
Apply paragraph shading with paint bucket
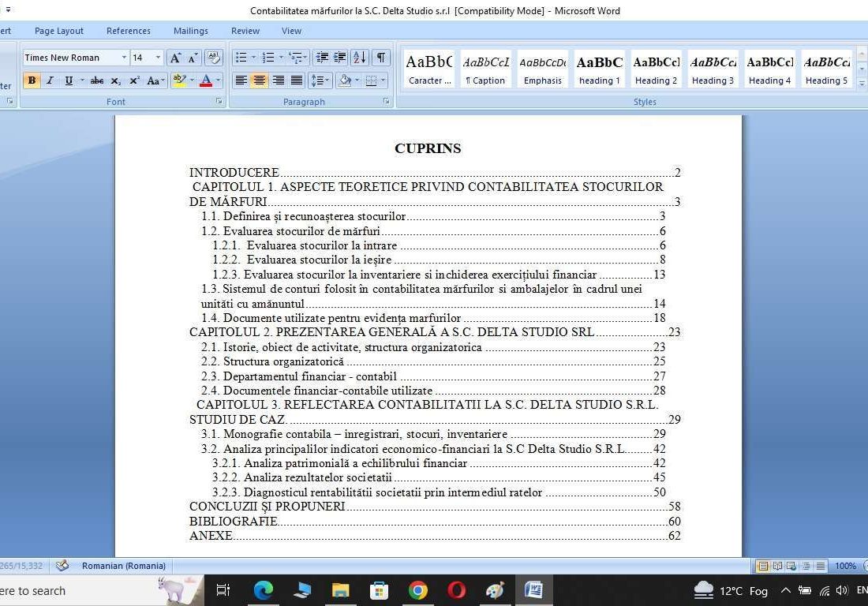pyautogui.click(x=344, y=80)
